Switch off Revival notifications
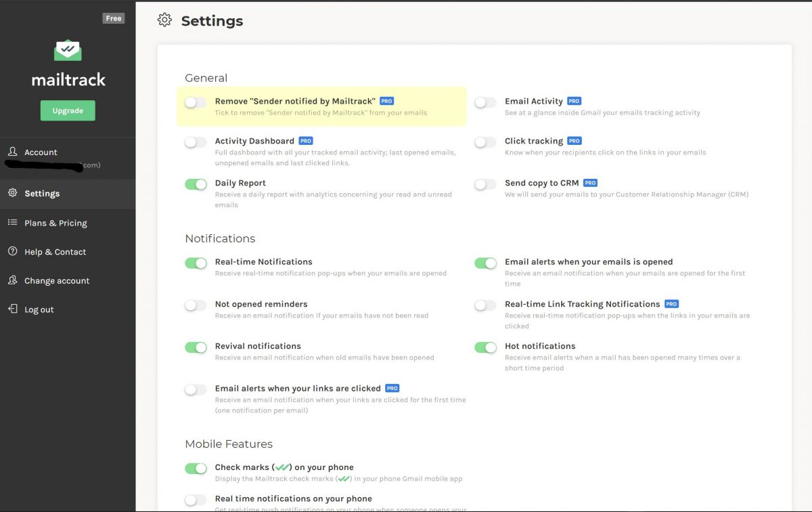The height and width of the screenshot is (512, 812). tap(196, 347)
